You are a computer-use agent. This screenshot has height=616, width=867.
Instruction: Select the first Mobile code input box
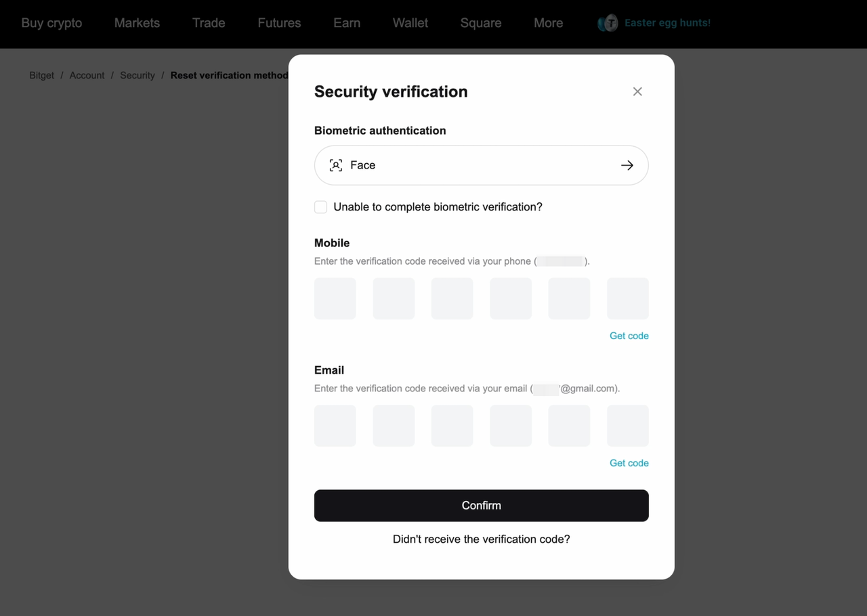[335, 298]
